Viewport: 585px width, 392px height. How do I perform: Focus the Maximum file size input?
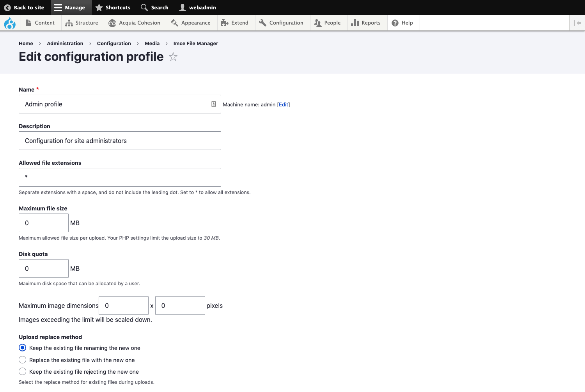click(44, 223)
